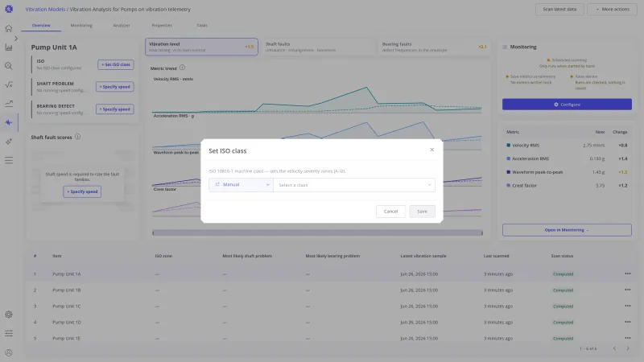
Task: Click the Waveform peak-to-peak color swatch
Action: 509,172
